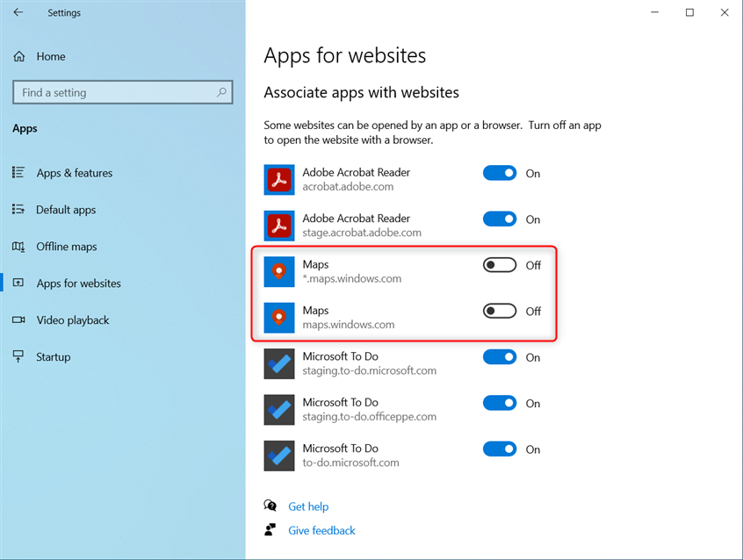This screenshot has height=560, width=743.
Task: Click Adobe Acrobat Reader icon for stage.acrobat.adobe.com
Action: click(x=279, y=226)
